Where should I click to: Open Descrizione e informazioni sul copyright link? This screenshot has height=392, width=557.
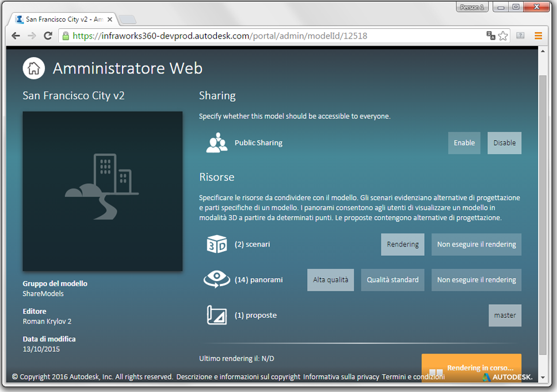coord(238,376)
